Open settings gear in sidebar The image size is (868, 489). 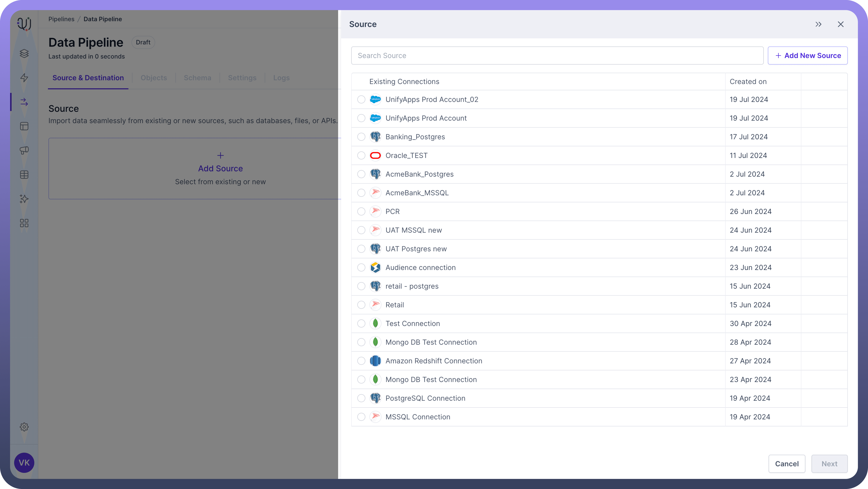coord(24,427)
